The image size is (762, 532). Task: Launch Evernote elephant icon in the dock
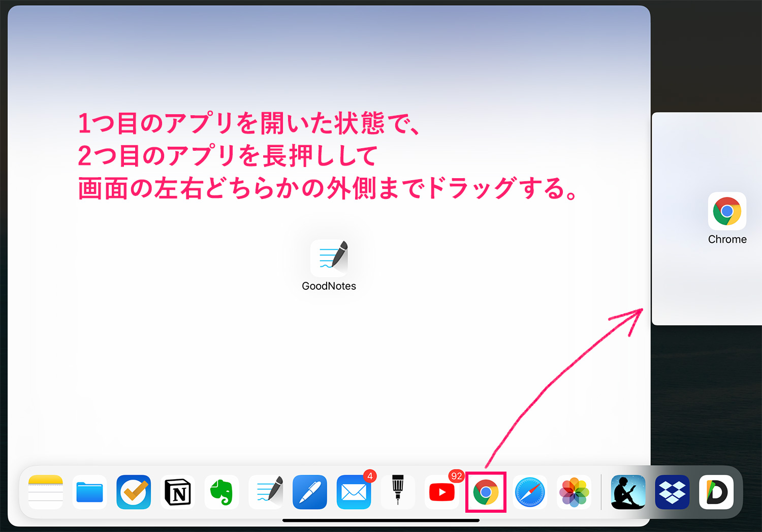click(221, 492)
